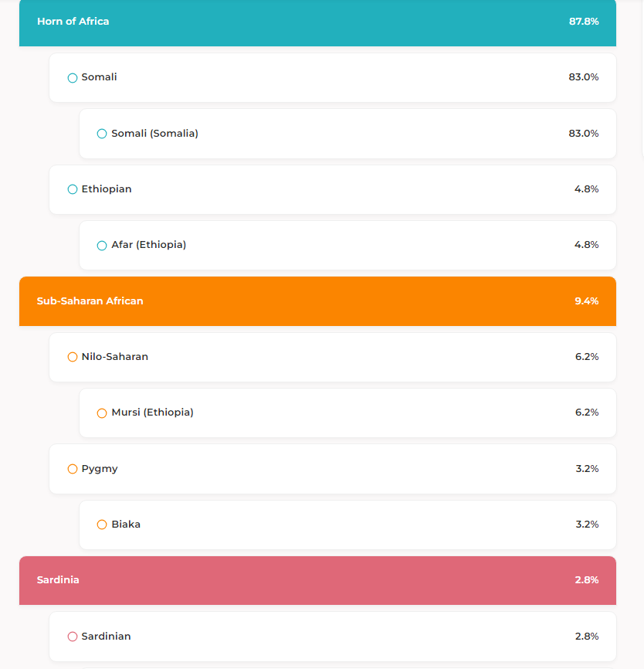Select the Sardinian 2.8% row
644x669 pixels.
[x=332, y=637]
